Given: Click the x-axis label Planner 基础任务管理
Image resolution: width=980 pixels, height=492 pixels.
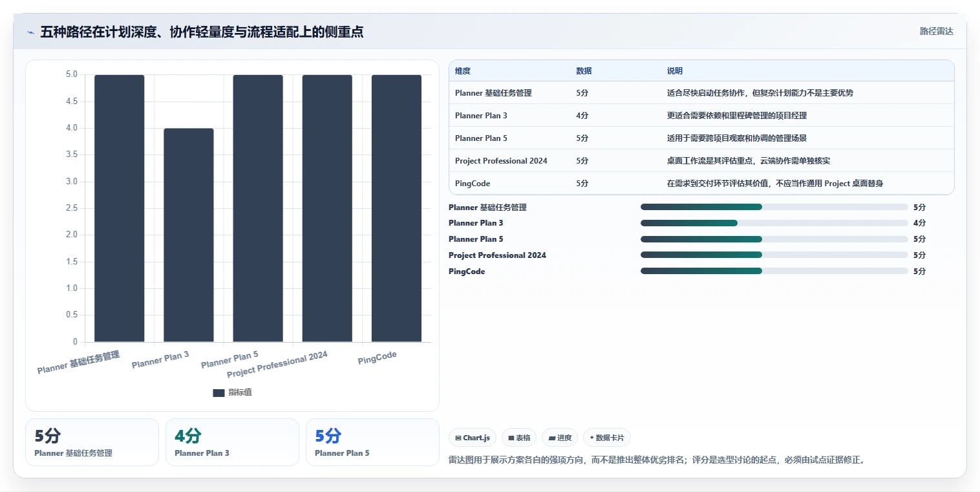Looking at the screenshot, I should coord(78,362).
